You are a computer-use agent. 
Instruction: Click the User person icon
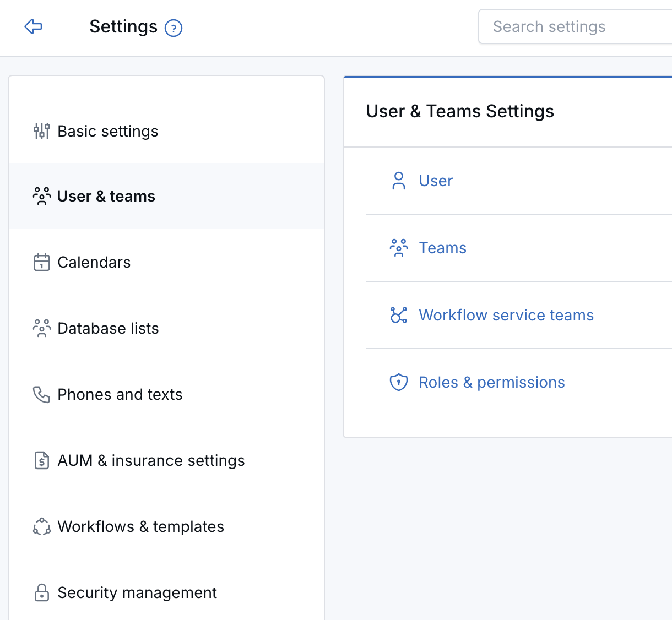[399, 181]
